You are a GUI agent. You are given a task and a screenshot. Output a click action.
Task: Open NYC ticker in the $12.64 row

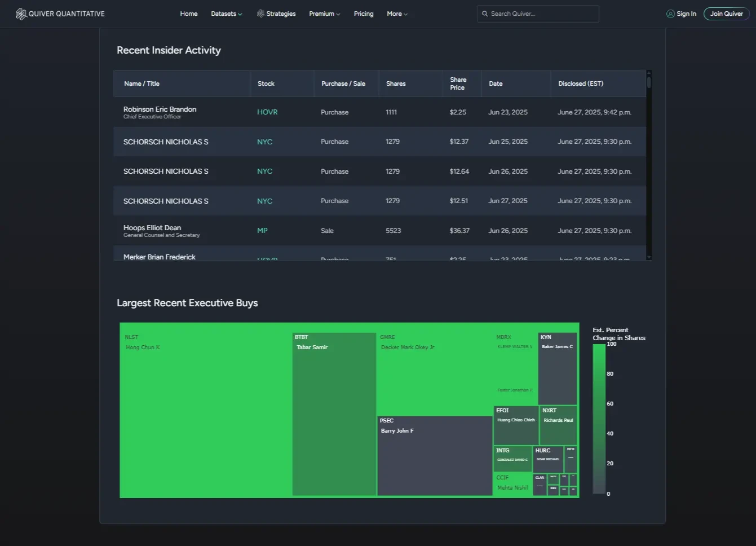(x=264, y=171)
